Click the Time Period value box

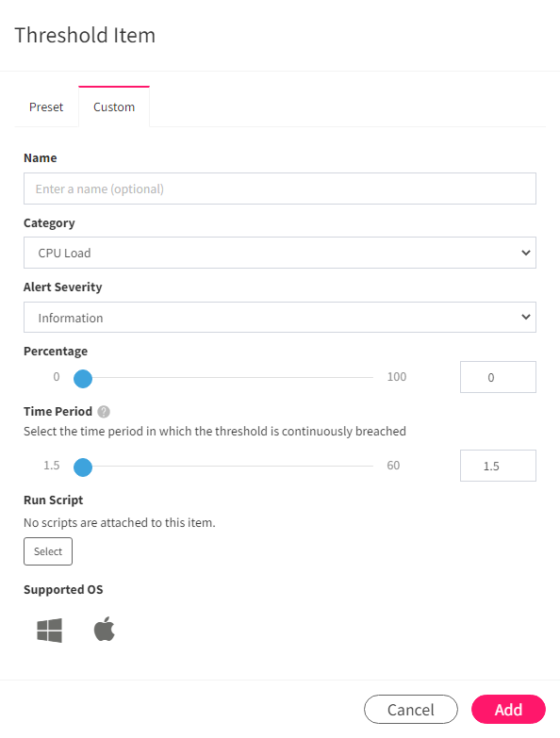point(498,466)
